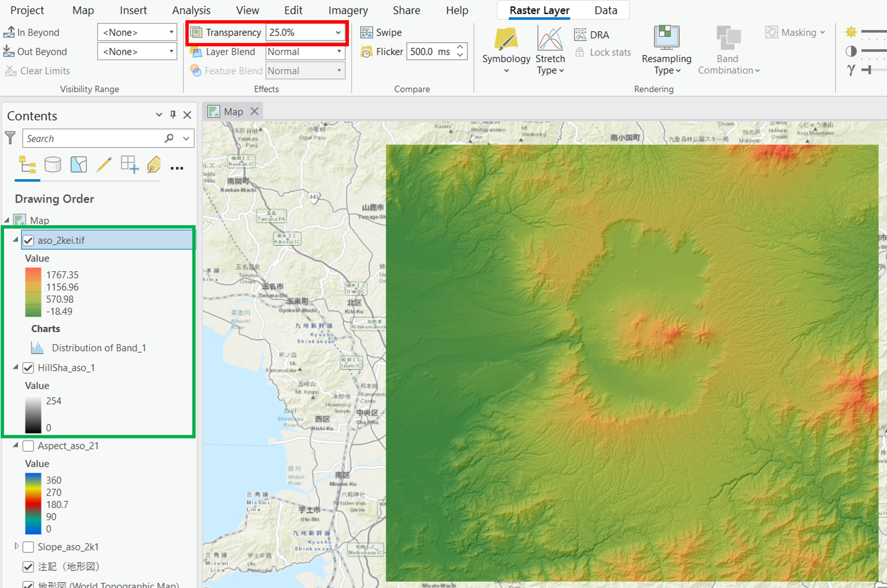
Task: Open more Contents list options ellipsis
Action: pos(177,168)
